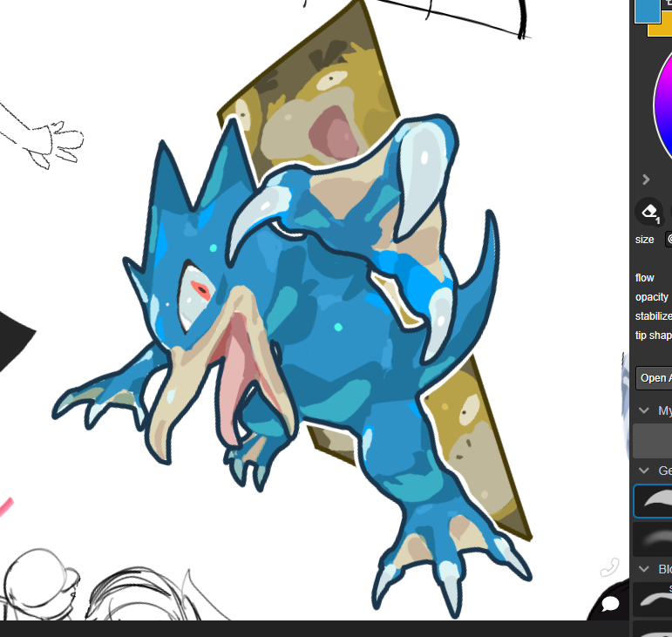Screen dimensions: 672x637
Task: Open the chat speech bubble icon
Action: tap(611, 604)
